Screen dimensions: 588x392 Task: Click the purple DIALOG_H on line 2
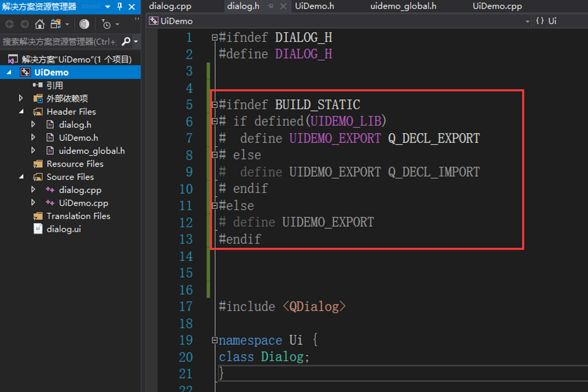[x=304, y=54]
